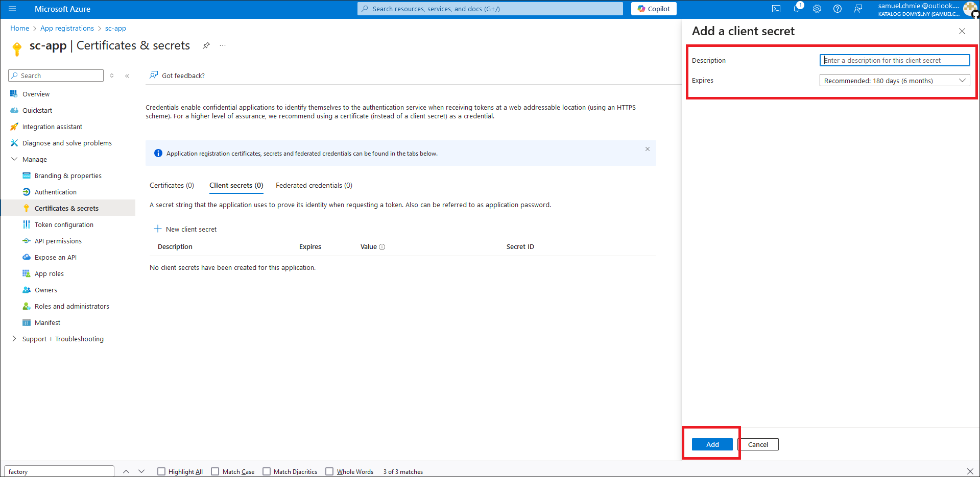
Task: Dismiss the info banner
Action: pos(647,149)
